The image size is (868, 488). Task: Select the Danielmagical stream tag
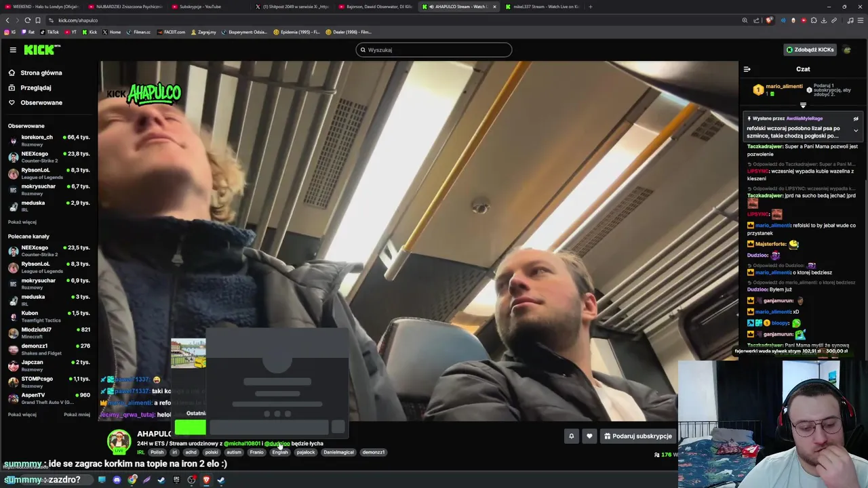338,452
